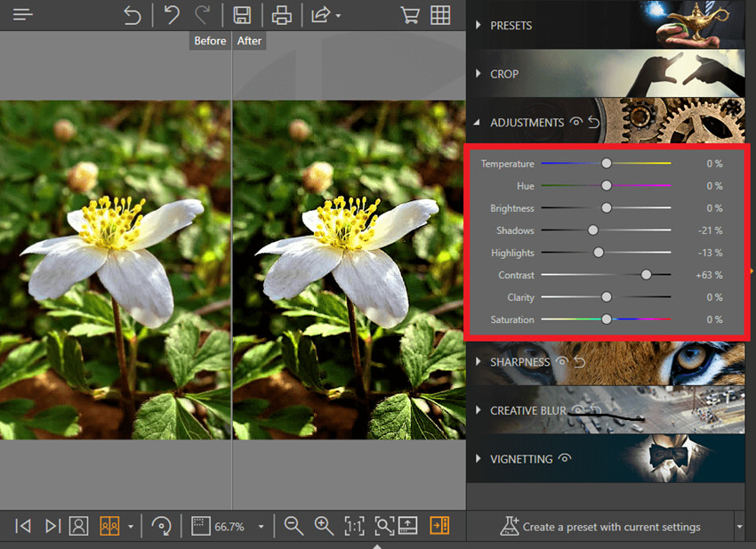The width and height of the screenshot is (756, 549).
Task: Set zoom to 1:1 actual size
Action: (x=354, y=526)
